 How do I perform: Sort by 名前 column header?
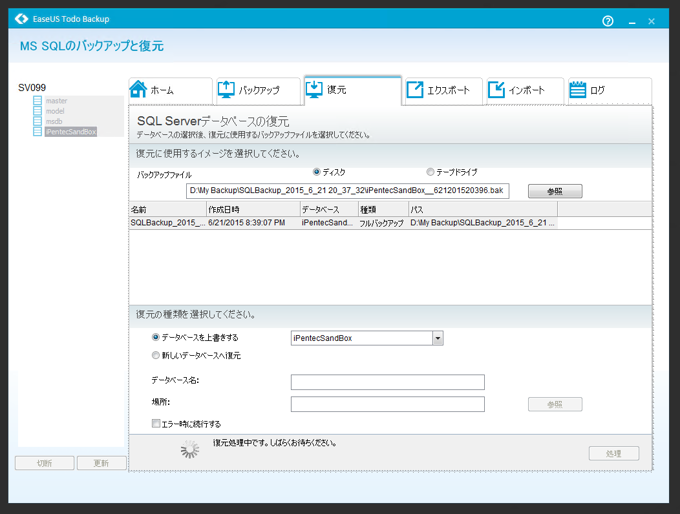[x=167, y=210]
